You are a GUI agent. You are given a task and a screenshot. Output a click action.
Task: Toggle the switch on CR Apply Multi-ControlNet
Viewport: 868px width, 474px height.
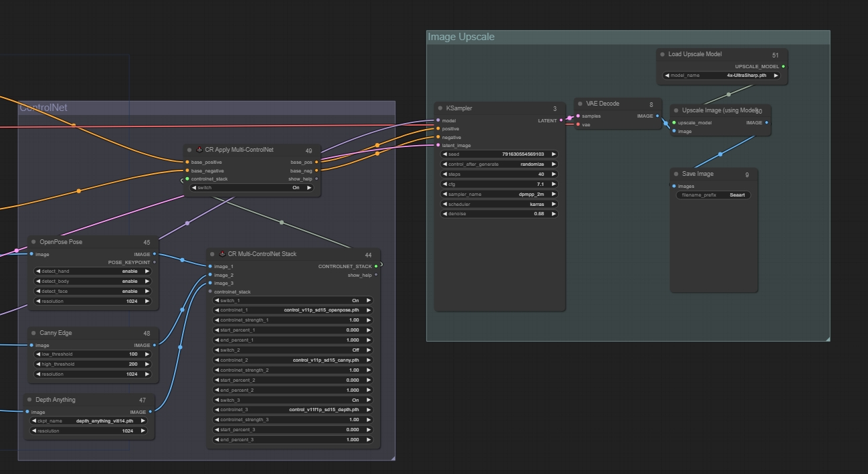(x=252, y=188)
